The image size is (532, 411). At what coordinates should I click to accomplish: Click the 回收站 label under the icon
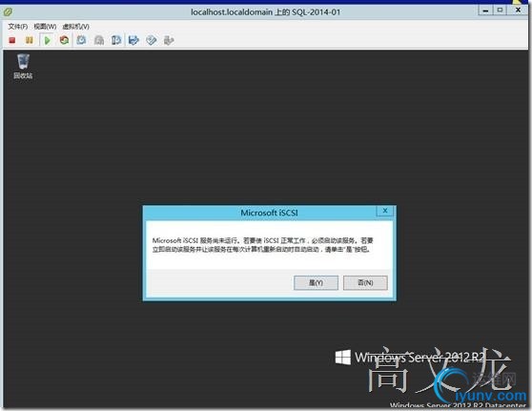[x=23, y=75]
